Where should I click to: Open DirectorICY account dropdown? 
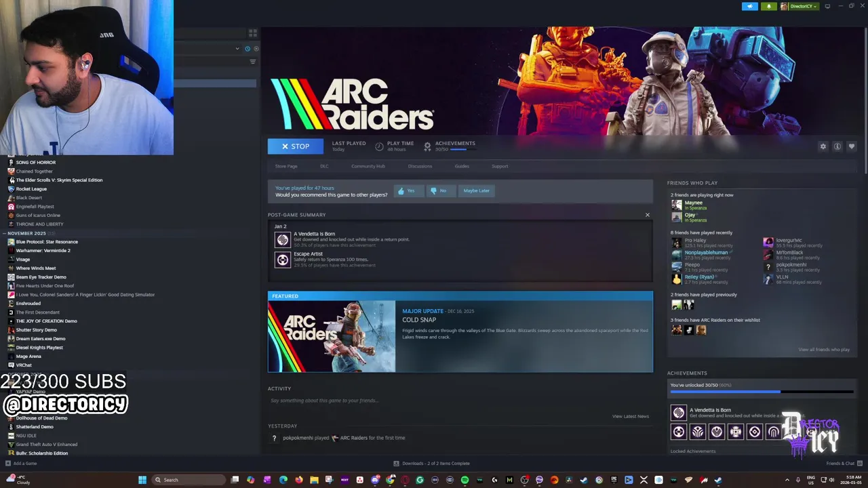click(x=800, y=6)
